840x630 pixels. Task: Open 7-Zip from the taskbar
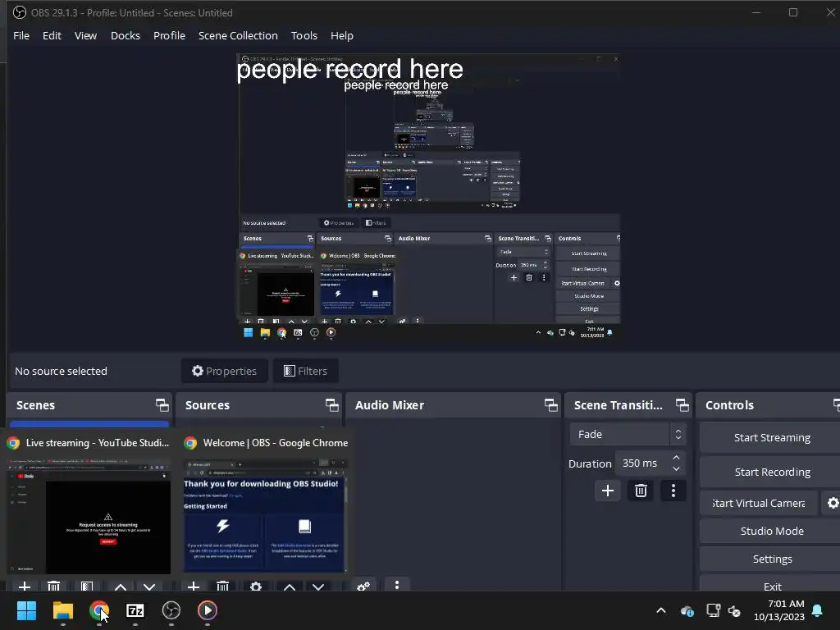point(135,610)
